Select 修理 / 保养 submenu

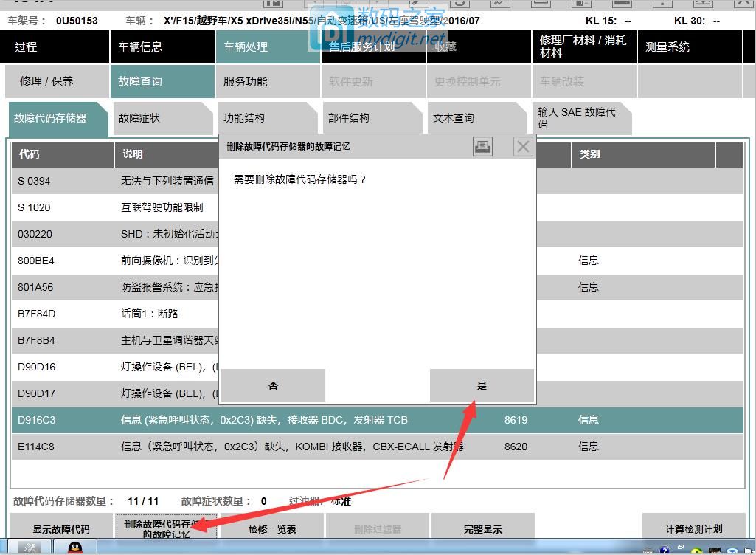(x=57, y=82)
